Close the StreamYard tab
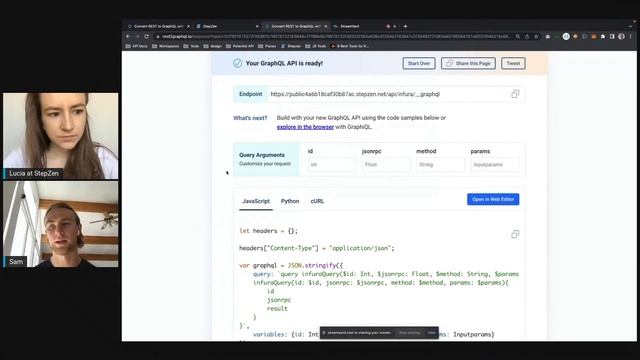The height and width of the screenshot is (360, 640). click(x=394, y=26)
